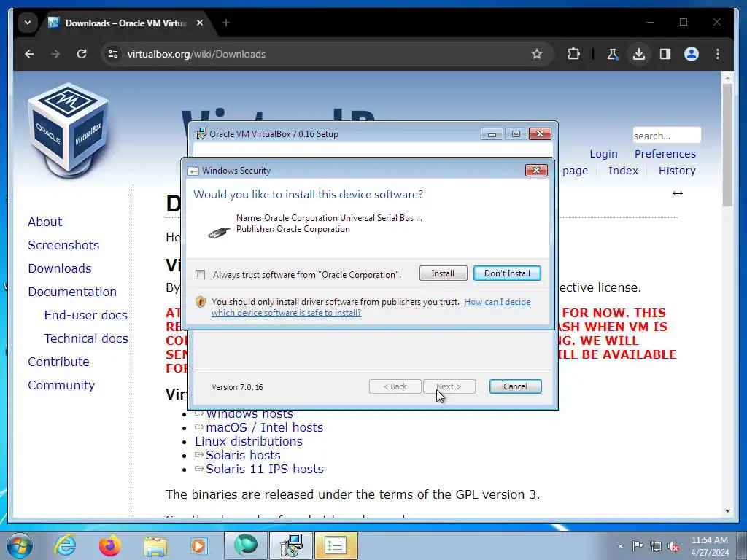
Task: Close the Windows Security dialog
Action: (x=536, y=171)
